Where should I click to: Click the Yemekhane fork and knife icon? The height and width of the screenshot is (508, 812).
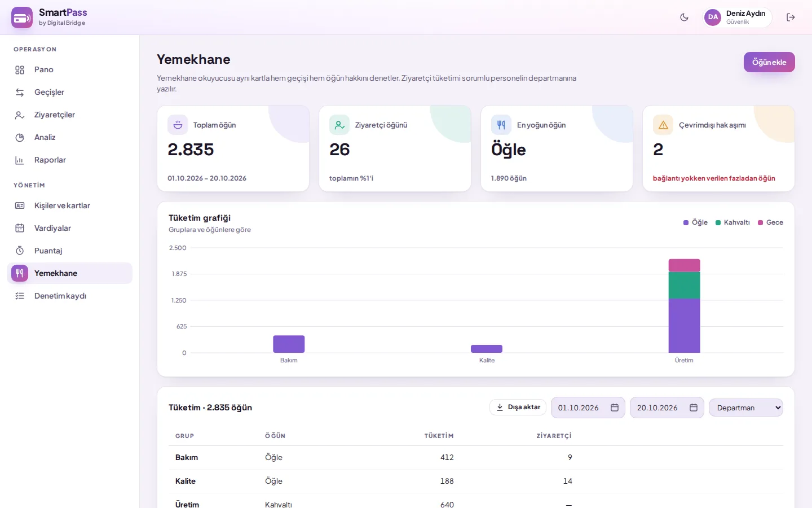tap(20, 273)
